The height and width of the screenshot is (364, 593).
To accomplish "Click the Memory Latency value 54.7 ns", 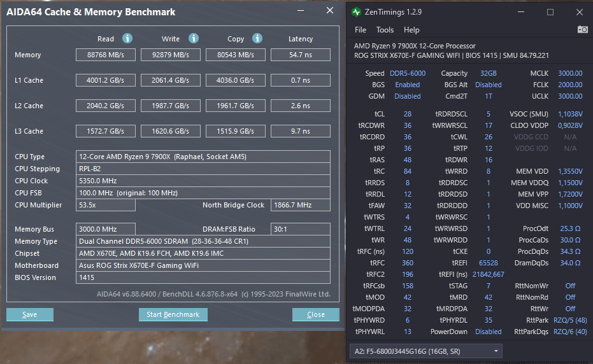I will [301, 55].
